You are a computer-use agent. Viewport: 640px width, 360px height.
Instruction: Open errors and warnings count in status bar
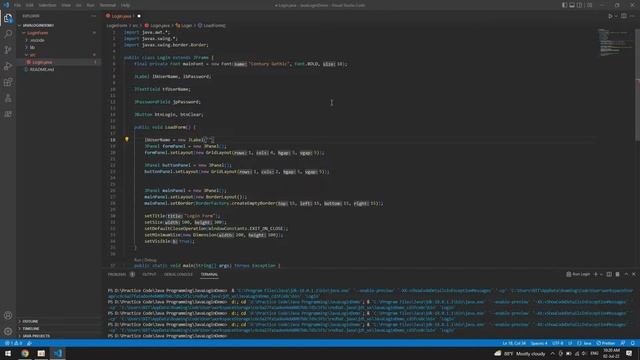(x=13, y=343)
